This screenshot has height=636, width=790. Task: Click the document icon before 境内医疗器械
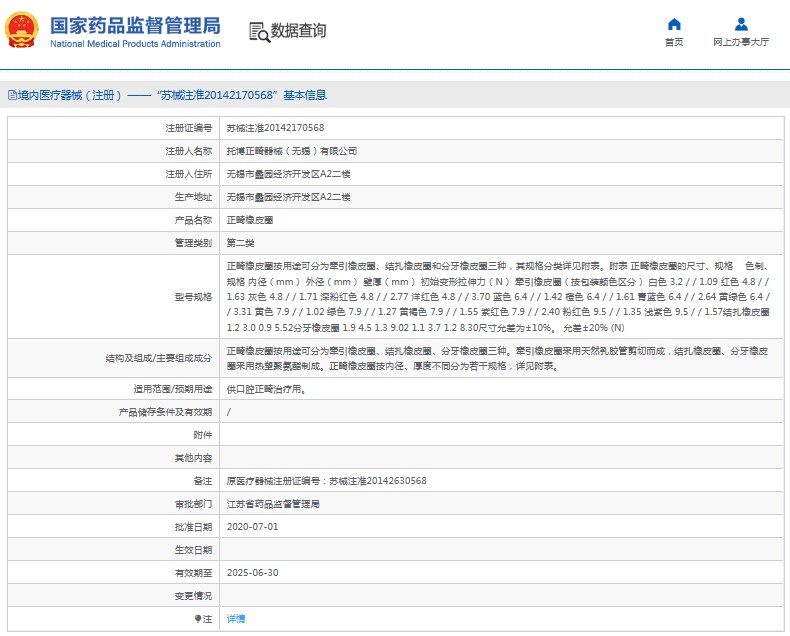click(x=12, y=96)
